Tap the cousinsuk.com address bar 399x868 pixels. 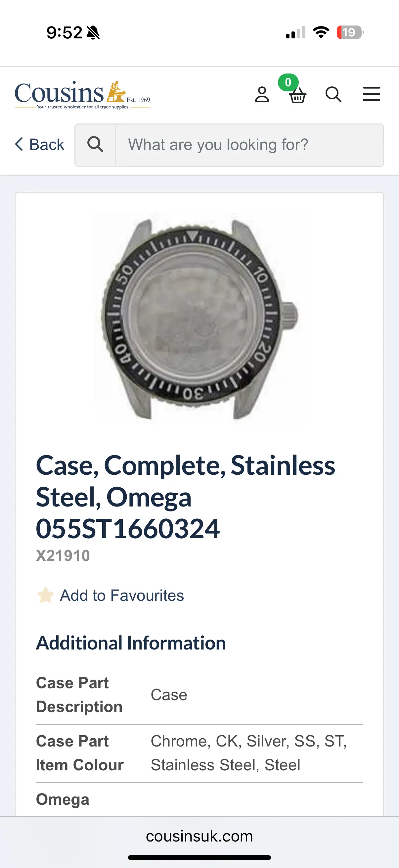[x=199, y=836]
